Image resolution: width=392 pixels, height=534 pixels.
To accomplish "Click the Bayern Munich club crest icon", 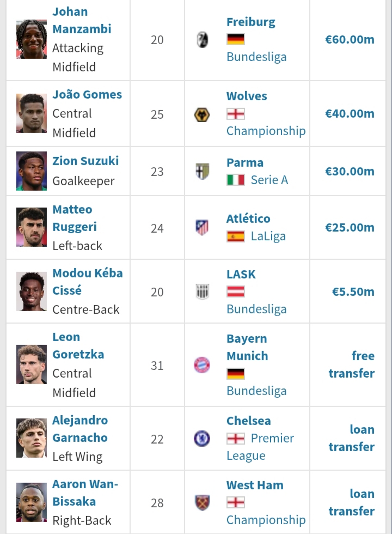I will pos(202,365).
